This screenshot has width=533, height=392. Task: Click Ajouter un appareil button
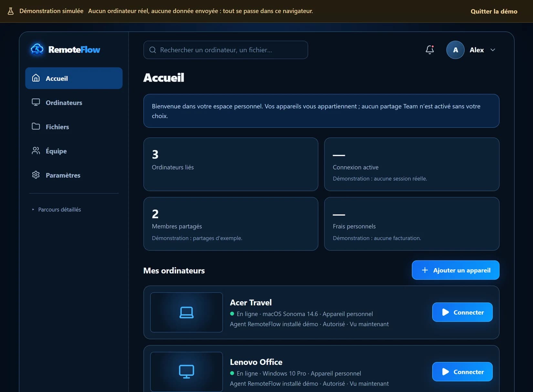[x=455, y=270]
